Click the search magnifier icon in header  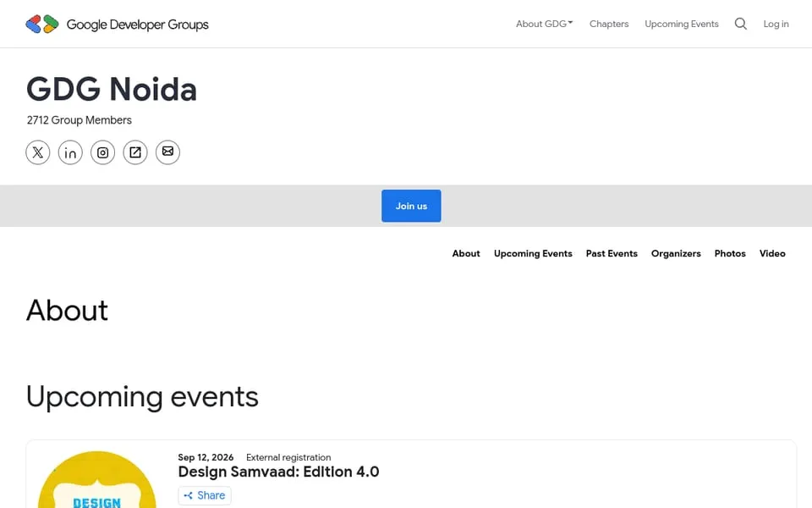741,24
